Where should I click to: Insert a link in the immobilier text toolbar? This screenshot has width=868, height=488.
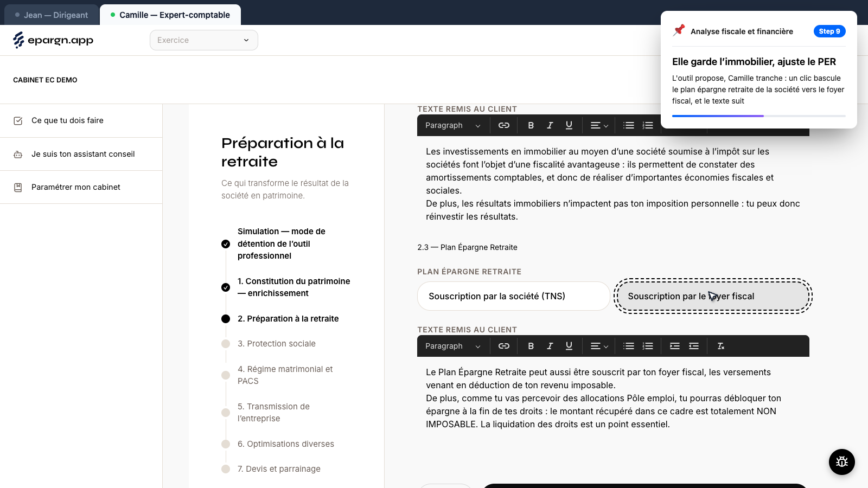[x=504, y=125]
